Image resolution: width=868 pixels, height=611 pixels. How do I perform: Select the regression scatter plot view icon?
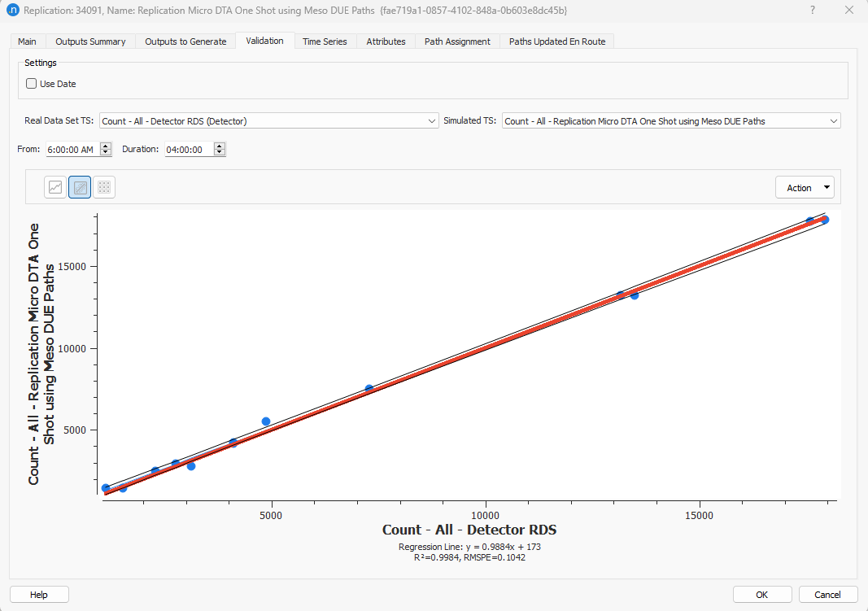[x=79, y=186]
